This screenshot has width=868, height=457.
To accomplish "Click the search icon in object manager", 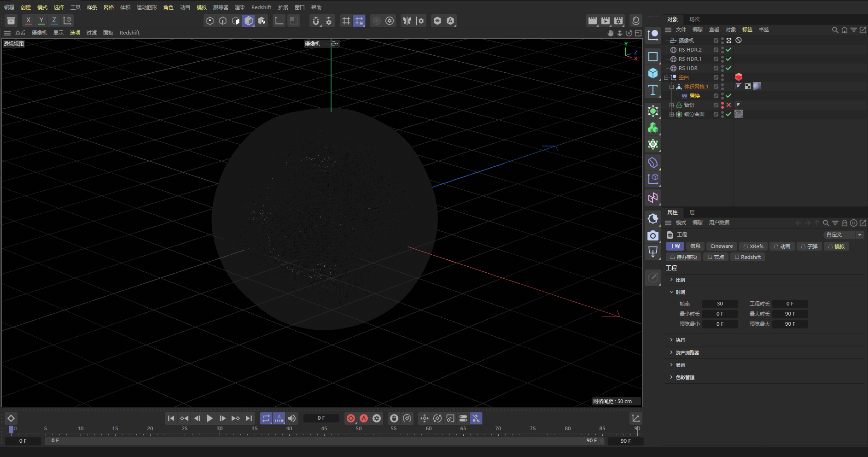I will (x=835, y=30).
